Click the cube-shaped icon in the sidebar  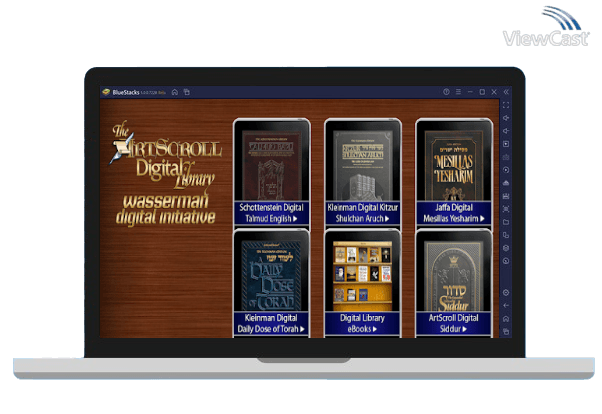click(x=506, y=248)
